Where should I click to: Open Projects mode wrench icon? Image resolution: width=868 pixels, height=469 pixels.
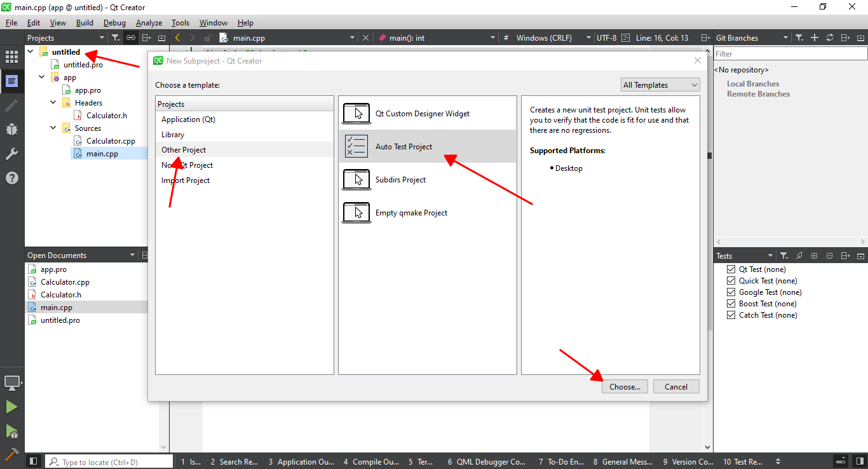coord(11,154)
